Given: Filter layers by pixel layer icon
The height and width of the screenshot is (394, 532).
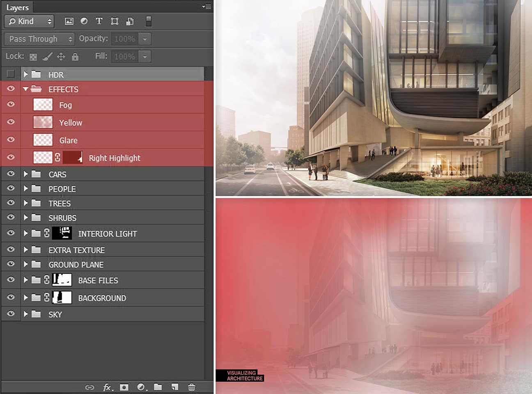Looking at the screenshot, I should tap(69, 21).
